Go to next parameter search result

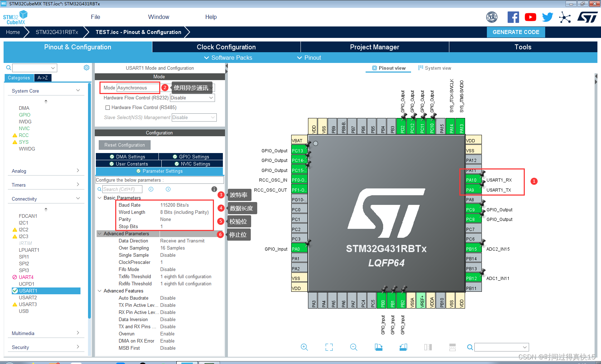(x=168, y=189)
